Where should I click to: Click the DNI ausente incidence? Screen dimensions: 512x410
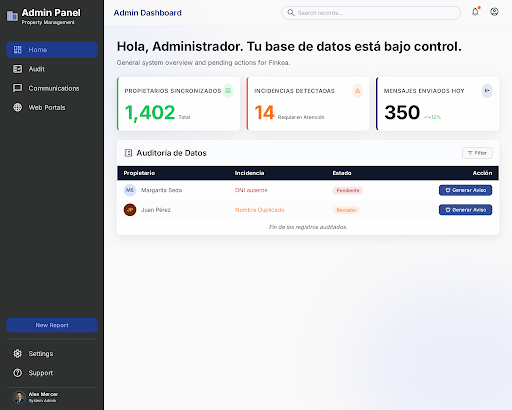click(x=251, y=190)
